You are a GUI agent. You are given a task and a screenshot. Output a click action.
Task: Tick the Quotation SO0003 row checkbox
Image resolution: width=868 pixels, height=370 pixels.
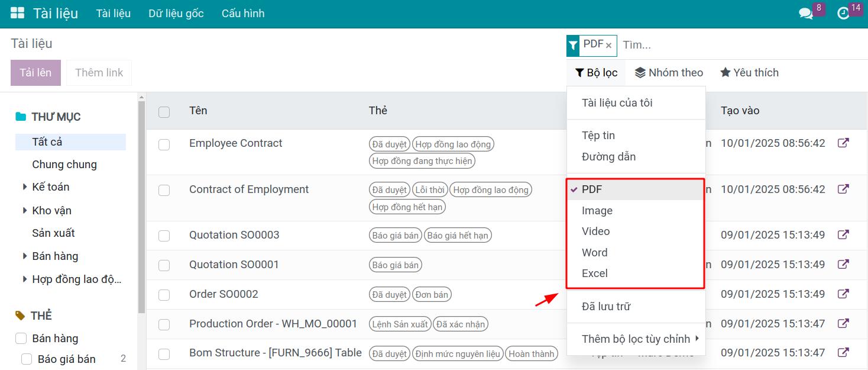[164, 236]
